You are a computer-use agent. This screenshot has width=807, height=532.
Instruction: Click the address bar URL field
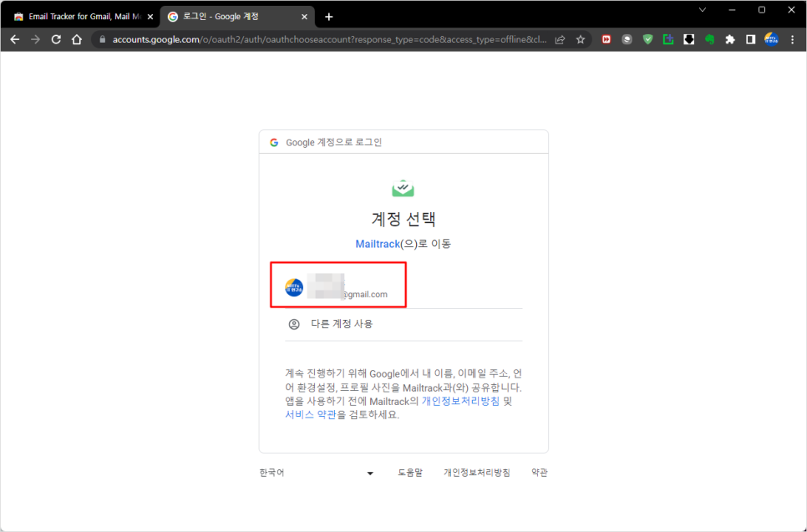tap(329, 39)
